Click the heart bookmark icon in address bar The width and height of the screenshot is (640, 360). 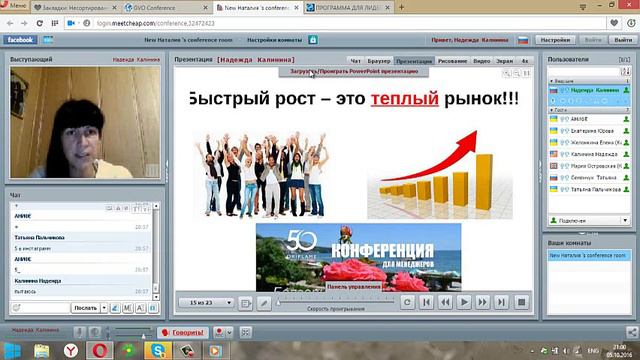[x=614, y=23]
